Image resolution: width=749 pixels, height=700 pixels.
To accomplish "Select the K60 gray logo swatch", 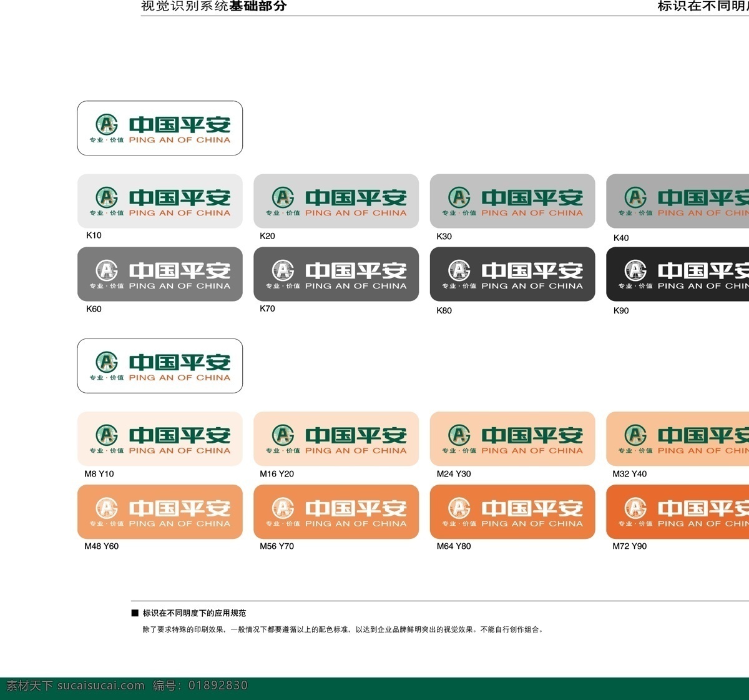I will (160, 274).
